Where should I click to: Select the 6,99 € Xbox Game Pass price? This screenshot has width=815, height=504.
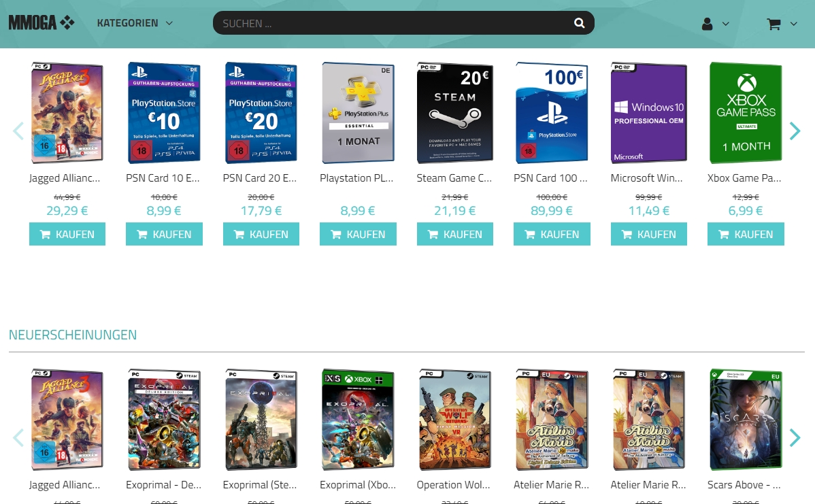[746, 210]
